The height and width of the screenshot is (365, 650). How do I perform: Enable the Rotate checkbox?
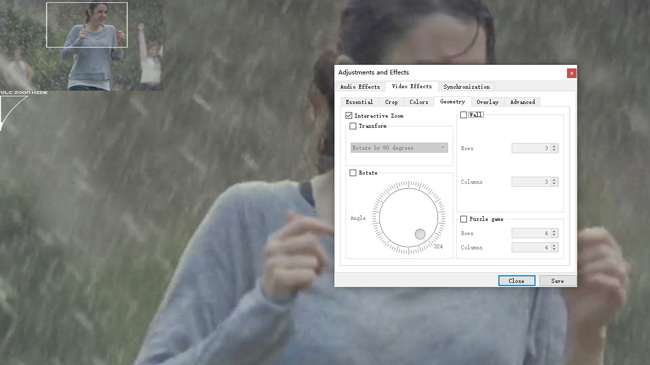click(353, 173)
